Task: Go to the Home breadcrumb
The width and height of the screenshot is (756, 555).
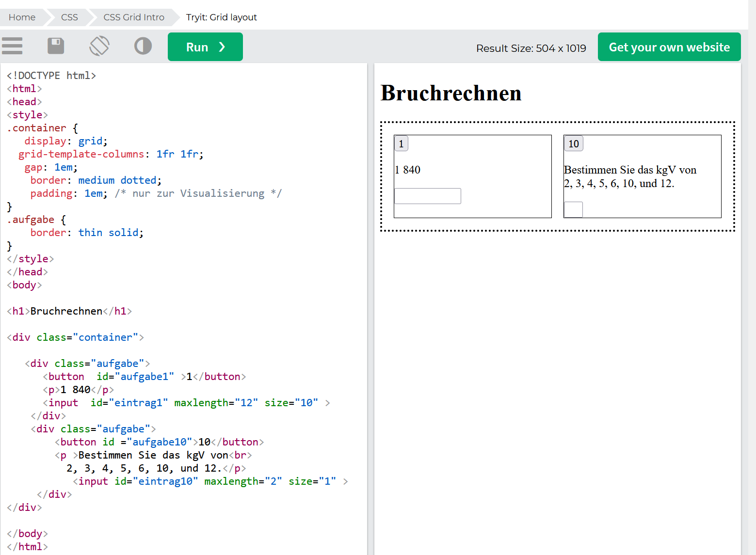Action: click(22, 17)
